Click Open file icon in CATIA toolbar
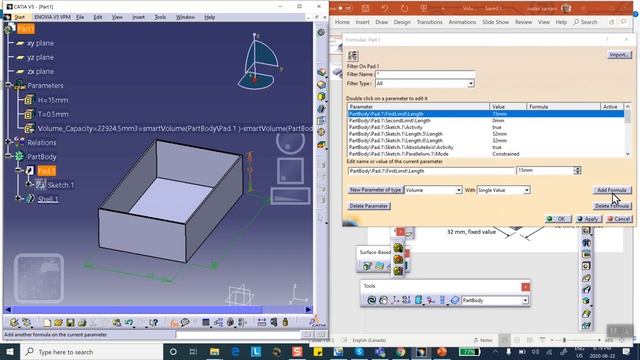The height and width of the screenshot is (360, 640). pyautogui.click(x=58, y=323)
